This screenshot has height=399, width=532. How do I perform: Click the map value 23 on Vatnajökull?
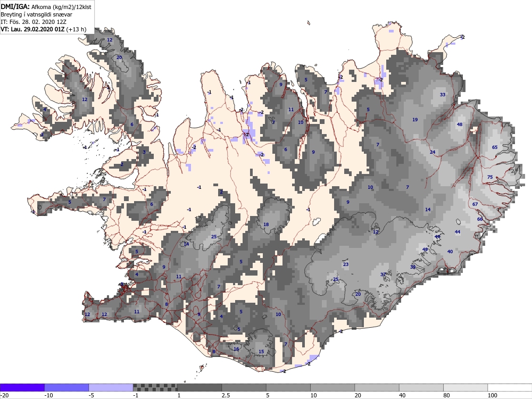tap(346, 264)
